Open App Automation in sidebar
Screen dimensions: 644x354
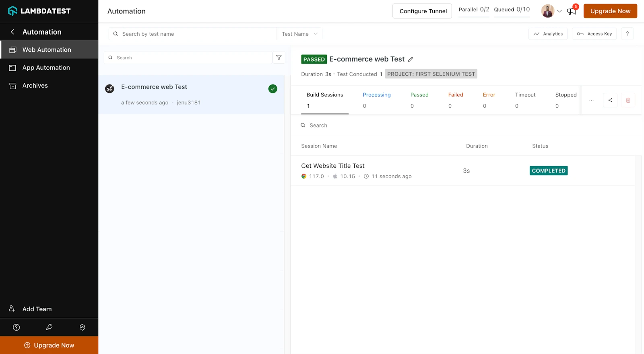[x=46, y=68]
